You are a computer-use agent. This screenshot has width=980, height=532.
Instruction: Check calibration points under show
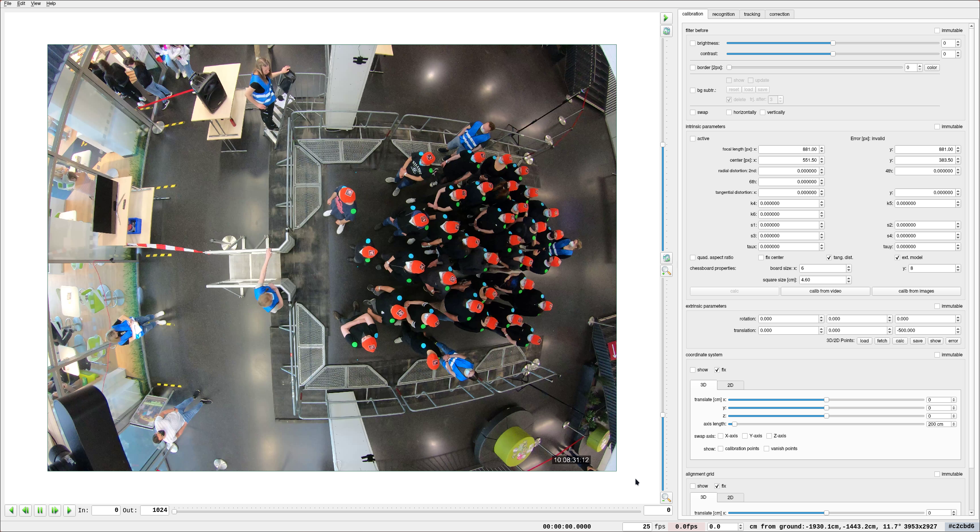pos(721,449)
